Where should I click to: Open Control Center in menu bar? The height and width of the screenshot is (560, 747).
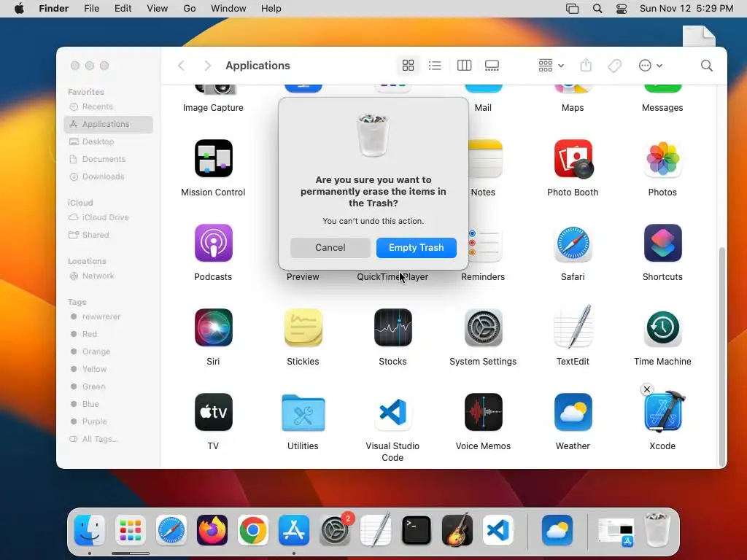[x=622, y=9]
